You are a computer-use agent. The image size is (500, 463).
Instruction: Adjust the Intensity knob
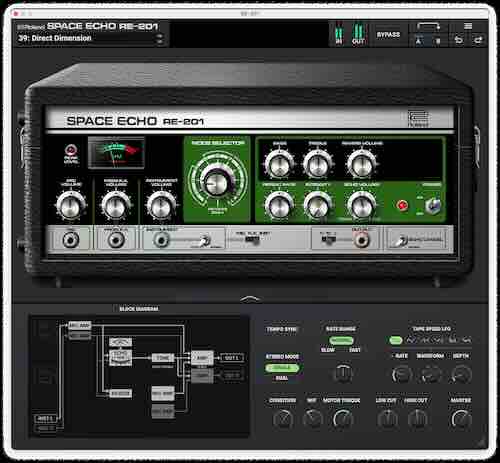point(317,205)
